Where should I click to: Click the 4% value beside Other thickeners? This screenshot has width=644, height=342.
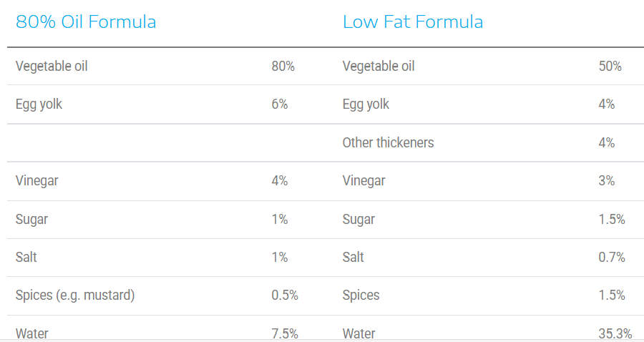pyautogui.click(x=606, y=142)
